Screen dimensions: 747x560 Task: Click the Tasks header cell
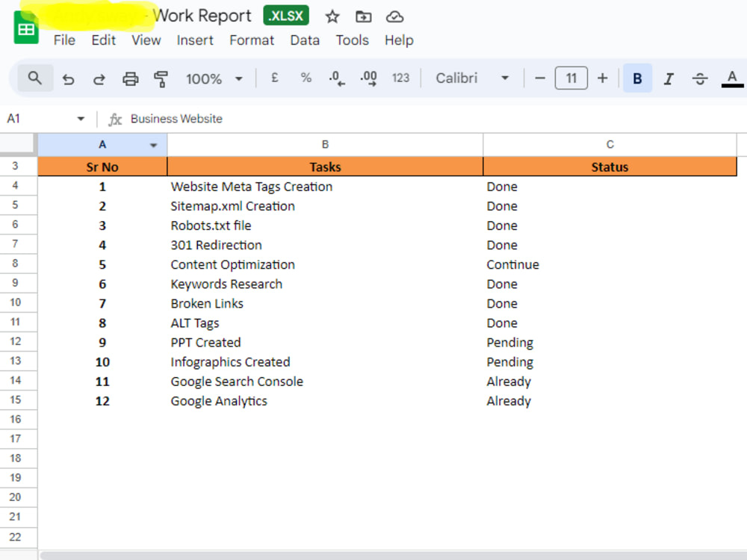click(x=325, y=167)
